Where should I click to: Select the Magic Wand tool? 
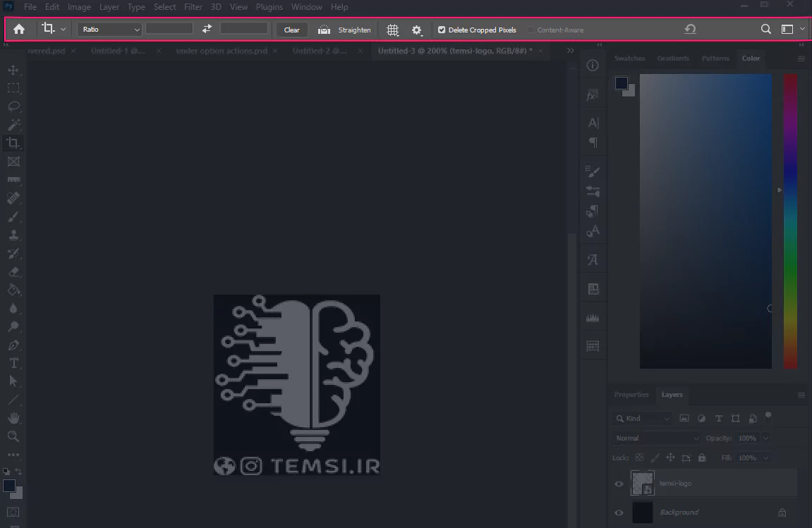coord(13,125)
